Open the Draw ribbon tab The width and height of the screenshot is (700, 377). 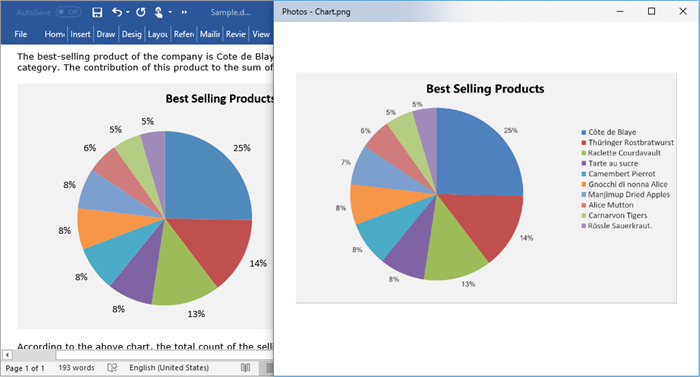106,34
